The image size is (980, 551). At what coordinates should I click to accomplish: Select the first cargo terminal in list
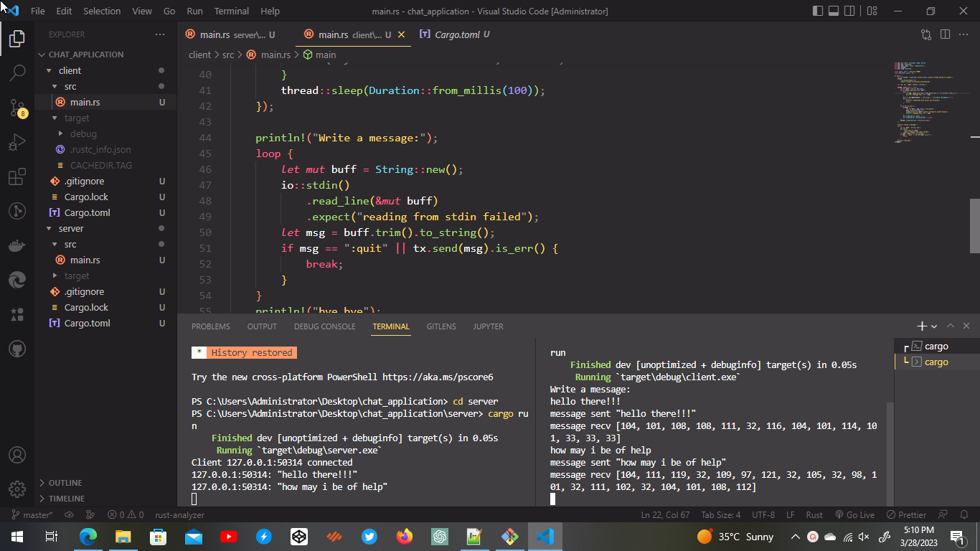(x=935, y=346)
